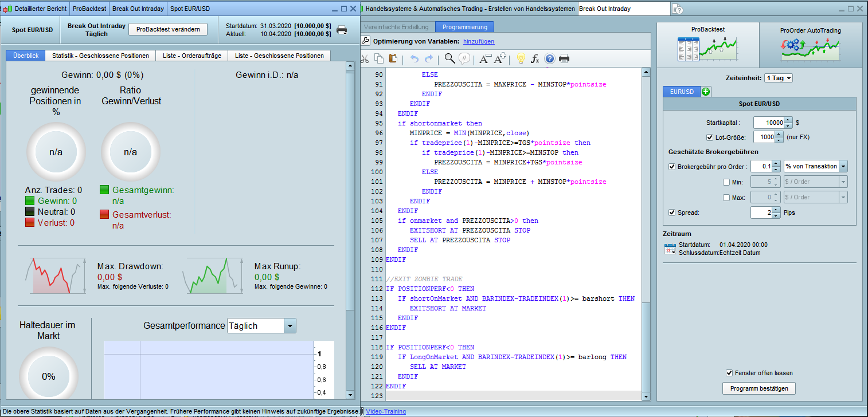Screen dimensions: 868x417
Task: Expand the '% von Transaktion' dropdown
Action: point(843,167)
